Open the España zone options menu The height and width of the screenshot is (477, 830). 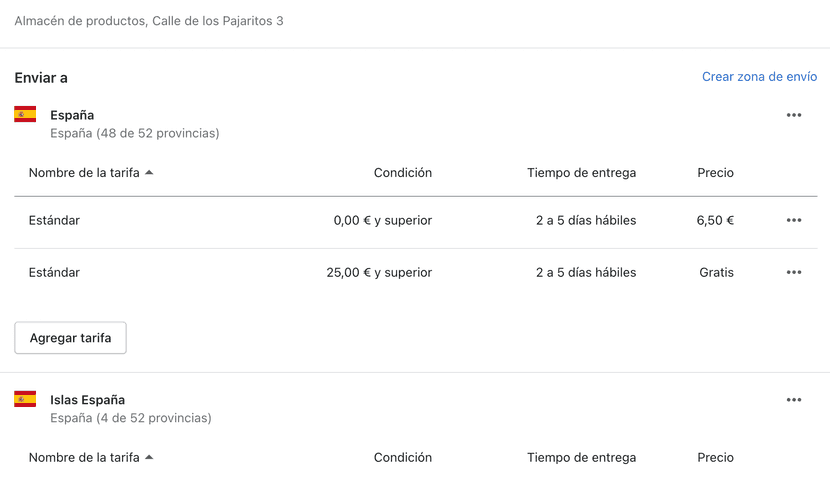coord(794,115)
